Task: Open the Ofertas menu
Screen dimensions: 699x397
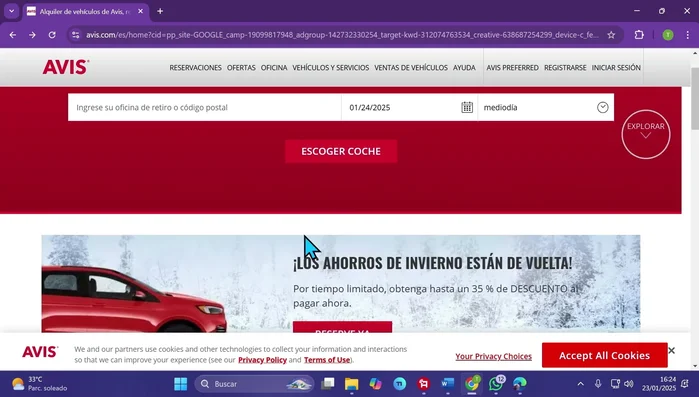Action: tap(241, 68)
